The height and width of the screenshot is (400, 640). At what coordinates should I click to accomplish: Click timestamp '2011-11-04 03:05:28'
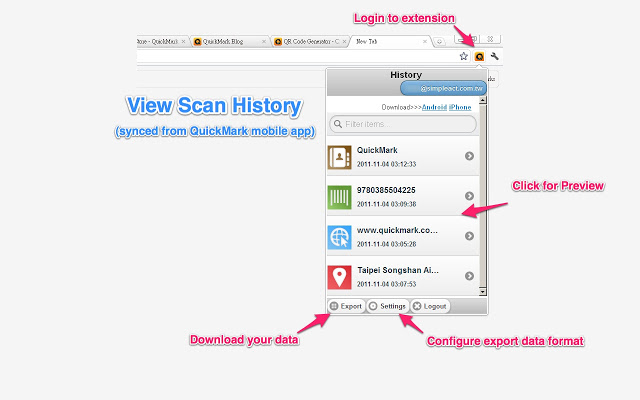(x=387, y=244)
